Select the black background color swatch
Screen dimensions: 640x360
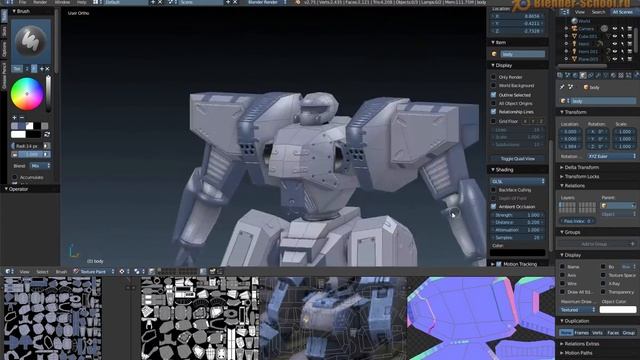(x=33, y=134)
